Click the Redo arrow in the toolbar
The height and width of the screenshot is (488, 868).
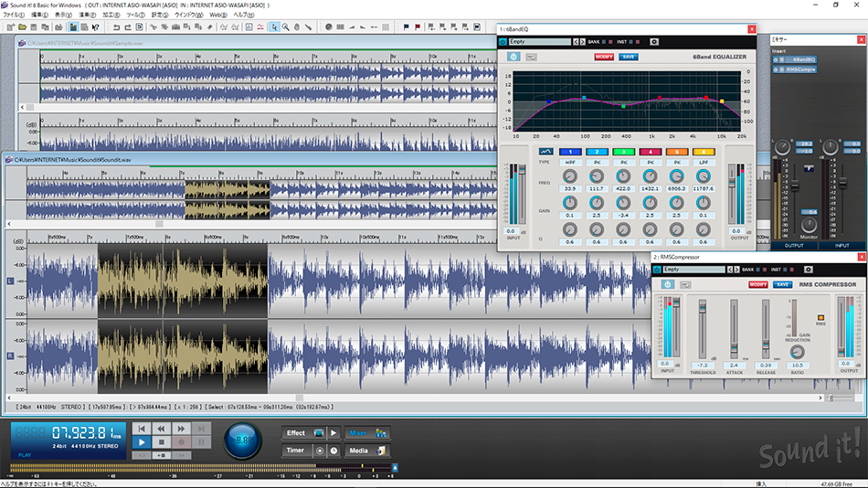[128, 27]
